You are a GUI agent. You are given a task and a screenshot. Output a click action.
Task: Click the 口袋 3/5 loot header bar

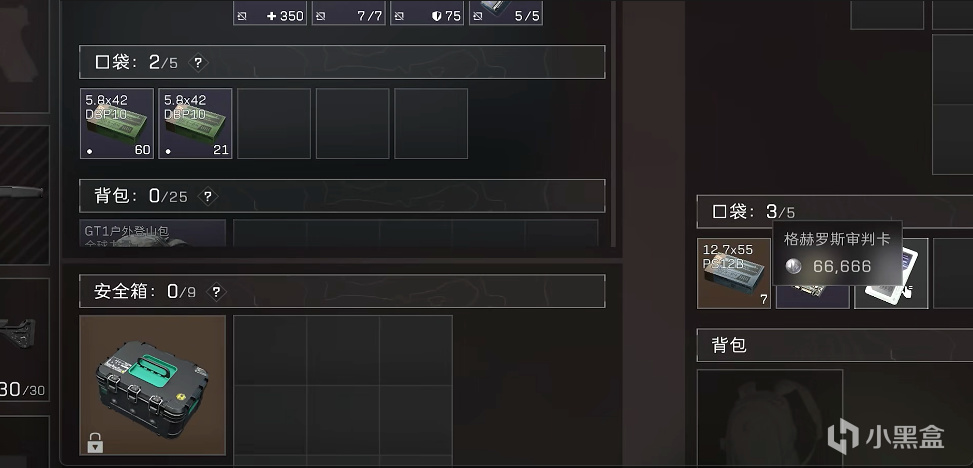coord(835,212)
